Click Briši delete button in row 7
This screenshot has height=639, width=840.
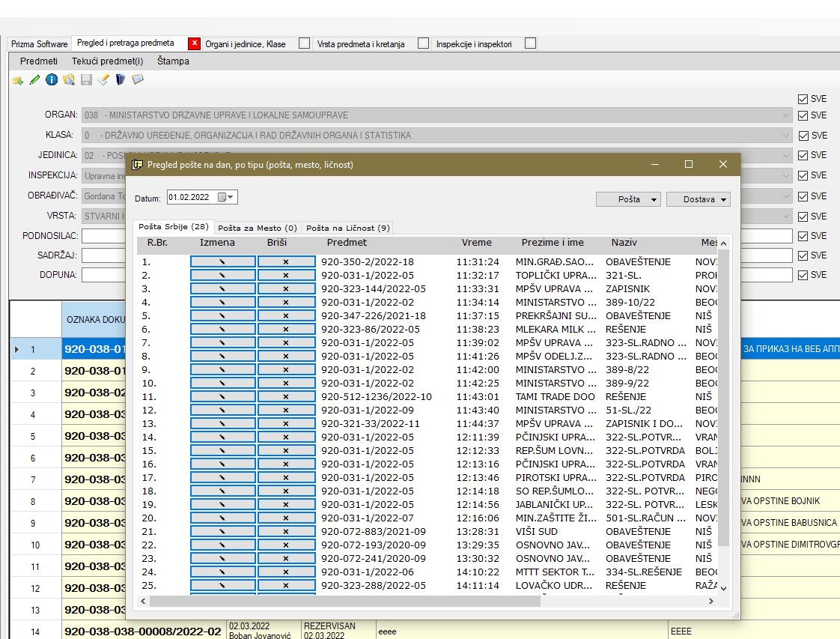pos(286,342)
